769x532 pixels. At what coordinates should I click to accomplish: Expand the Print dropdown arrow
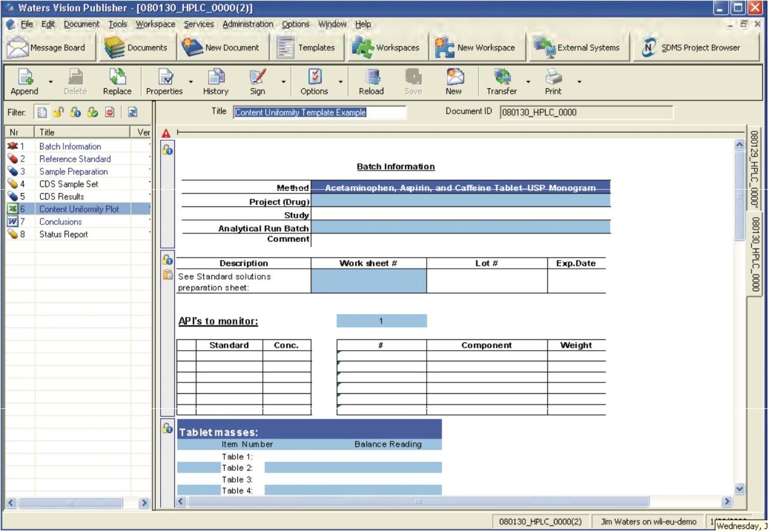[x=579, y=82]
